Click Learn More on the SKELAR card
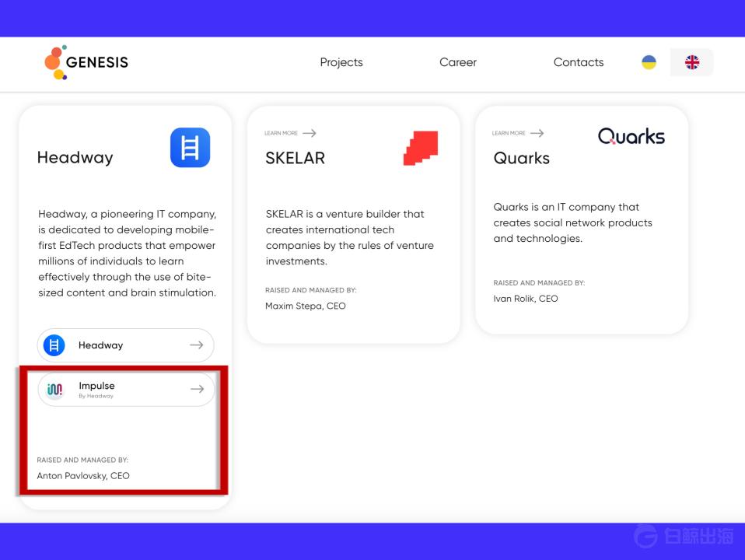The width and height of the screenshot is (745, 560). click(x=281, y=133)
